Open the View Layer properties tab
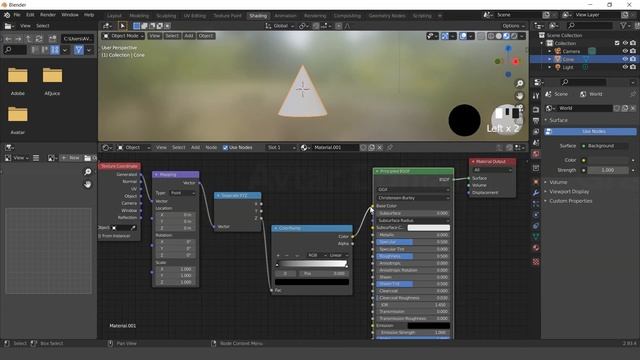The height and width of the screenshot is (360, 640). [536, 132]
